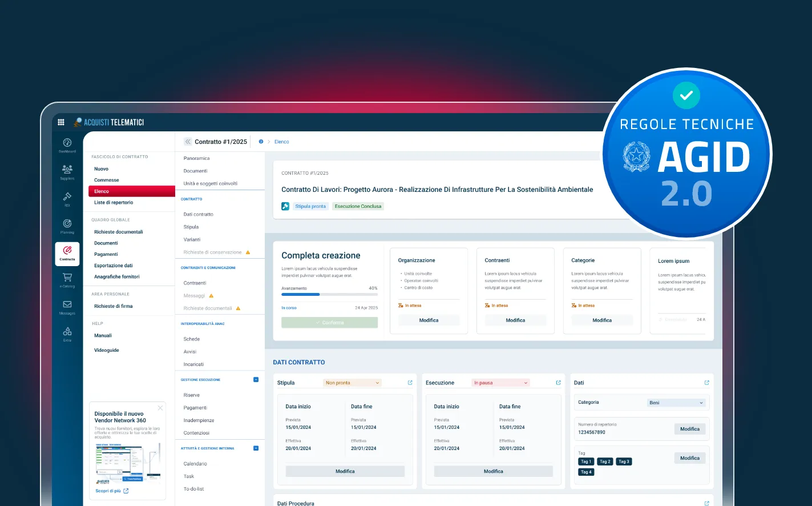
Task: Select Nuovo in Fascicolo di contratto
Action: pos(101,169)
